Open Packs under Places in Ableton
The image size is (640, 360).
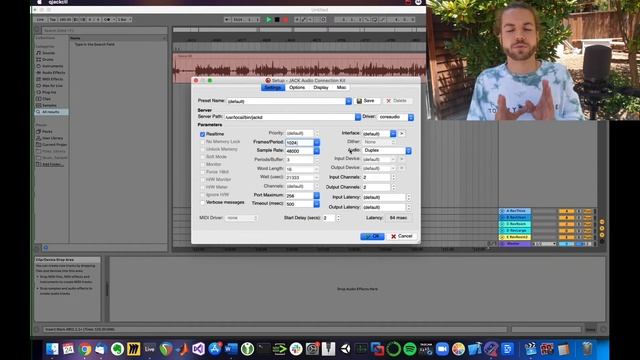(47, 131)
